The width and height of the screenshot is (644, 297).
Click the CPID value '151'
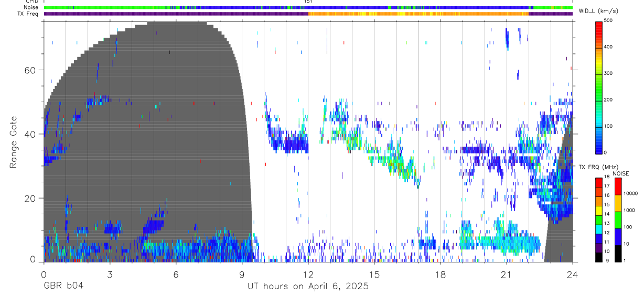(x=308, y=2)
